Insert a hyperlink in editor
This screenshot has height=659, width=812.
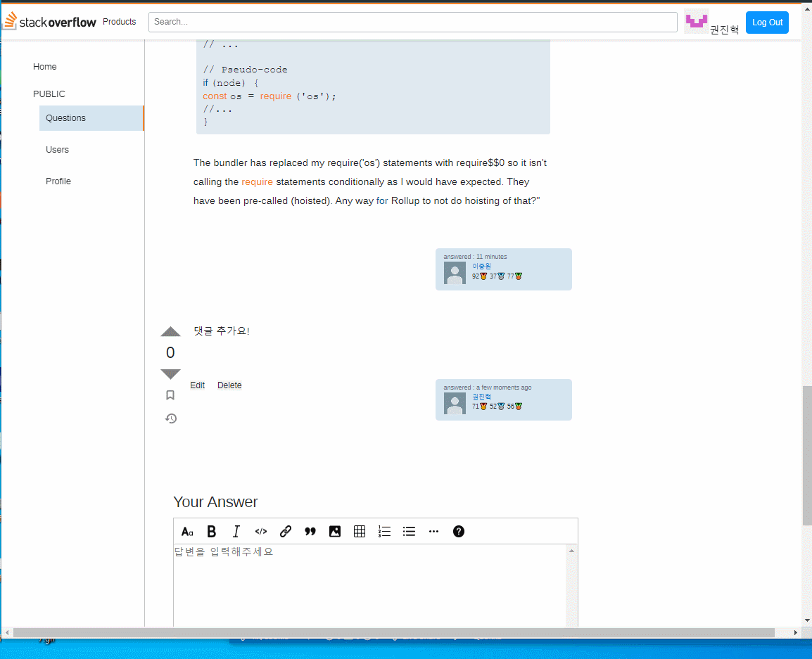(286, 532)
